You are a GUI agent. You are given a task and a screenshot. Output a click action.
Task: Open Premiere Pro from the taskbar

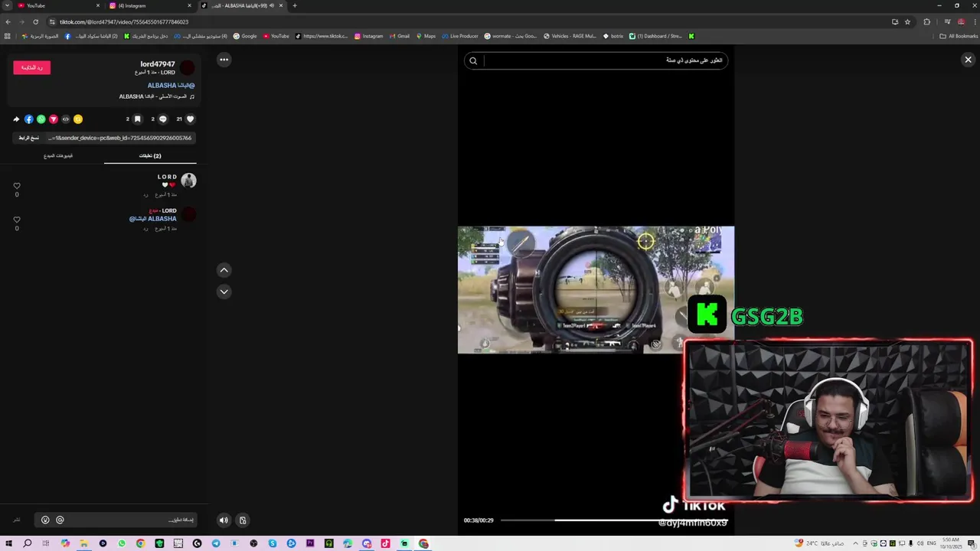coord(310,543)
